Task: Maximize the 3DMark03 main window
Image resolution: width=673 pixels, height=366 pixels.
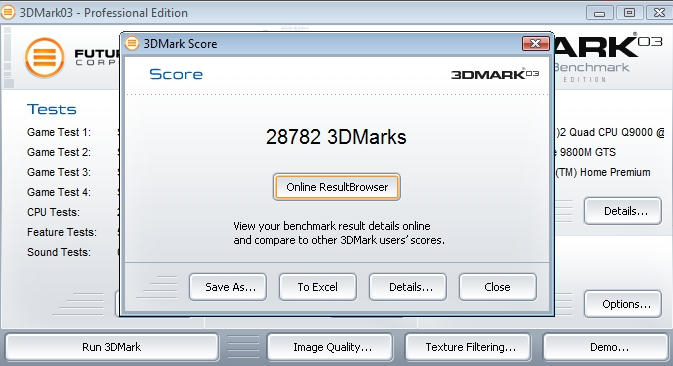Action: click(629, 13)
